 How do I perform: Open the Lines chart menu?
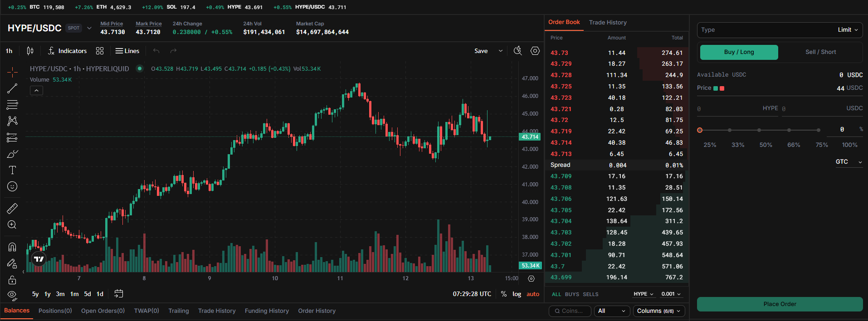(127, 51)
